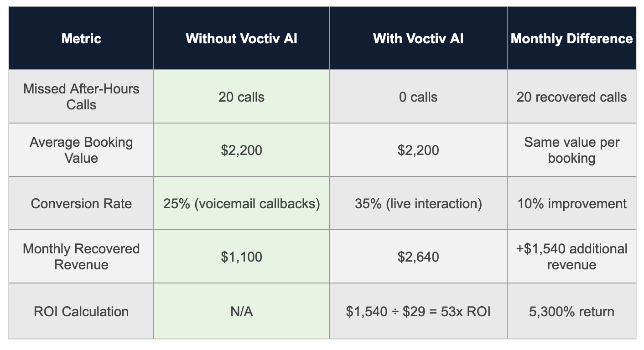This screenshot has height=350, width=644.
Task: Click the "With Voctiv AI" column header
Action: point(418,39)
